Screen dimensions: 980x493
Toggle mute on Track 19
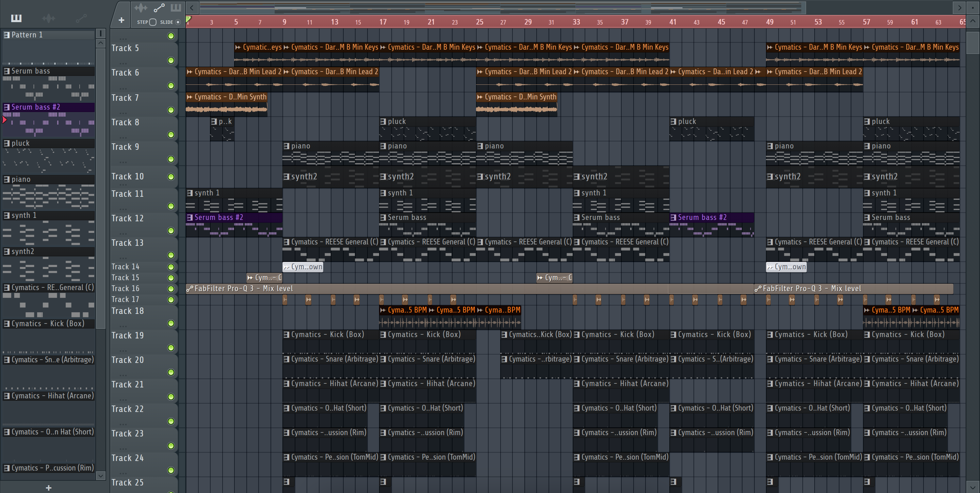[x=171, y=348]
